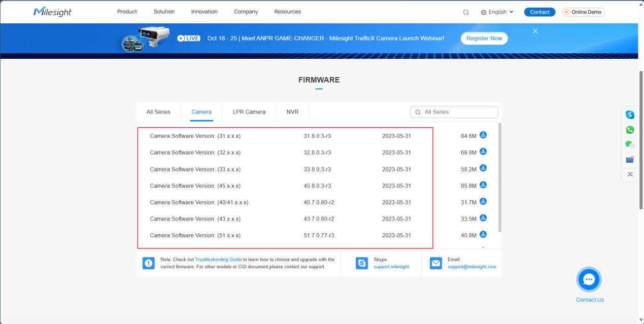This screenshot has width=644, height=324.
Task: Download firmware 40.7.0.80-r2
Action: 483,202
